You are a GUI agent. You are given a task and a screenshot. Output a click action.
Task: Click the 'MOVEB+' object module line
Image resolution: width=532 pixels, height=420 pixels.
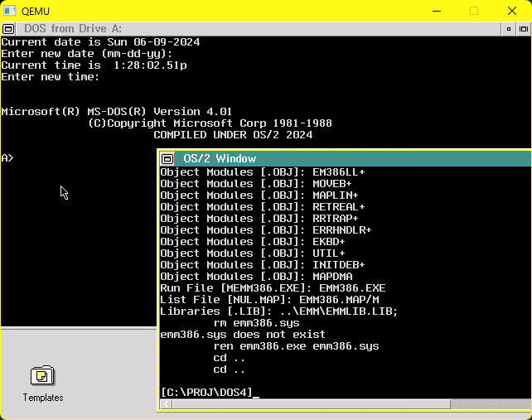pyautogui.click(x=256, y=184)
